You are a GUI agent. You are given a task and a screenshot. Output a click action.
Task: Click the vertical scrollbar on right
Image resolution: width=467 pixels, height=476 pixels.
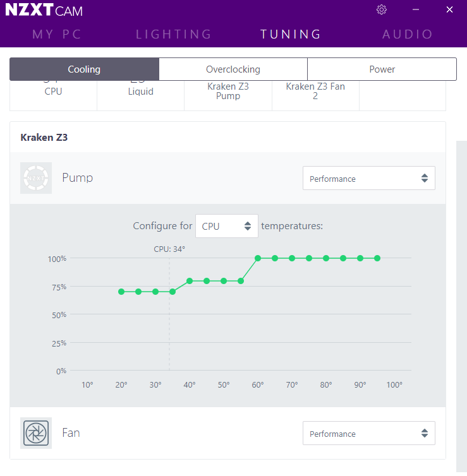461,306
